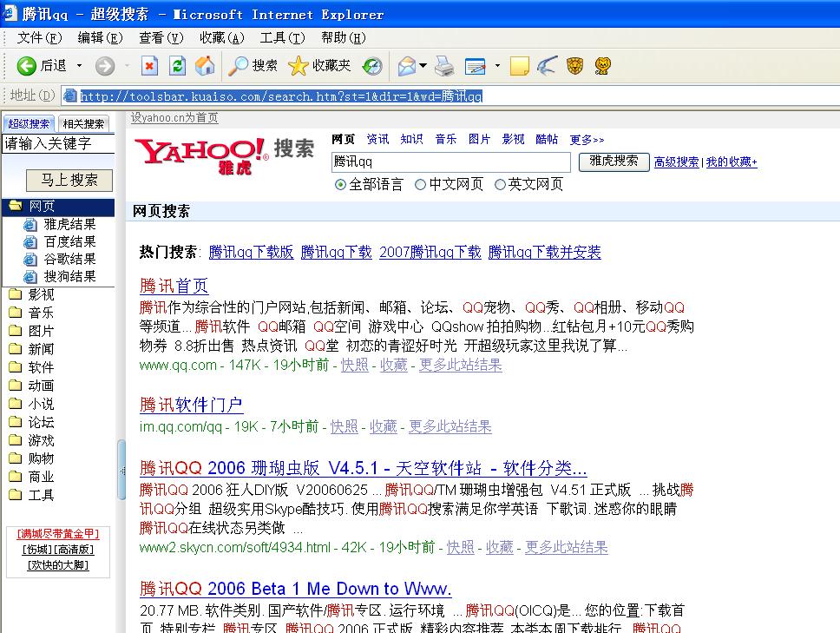This screenshot has width=840, height=633.
Task: Click the 雅虎搜索 button
Action: point(614,162)
